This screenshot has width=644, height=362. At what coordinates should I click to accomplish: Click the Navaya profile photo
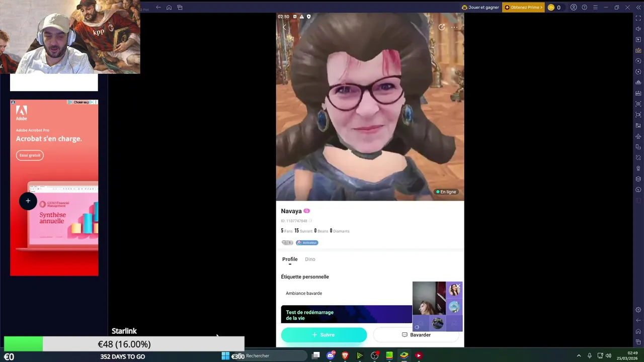tap(370, 107)
